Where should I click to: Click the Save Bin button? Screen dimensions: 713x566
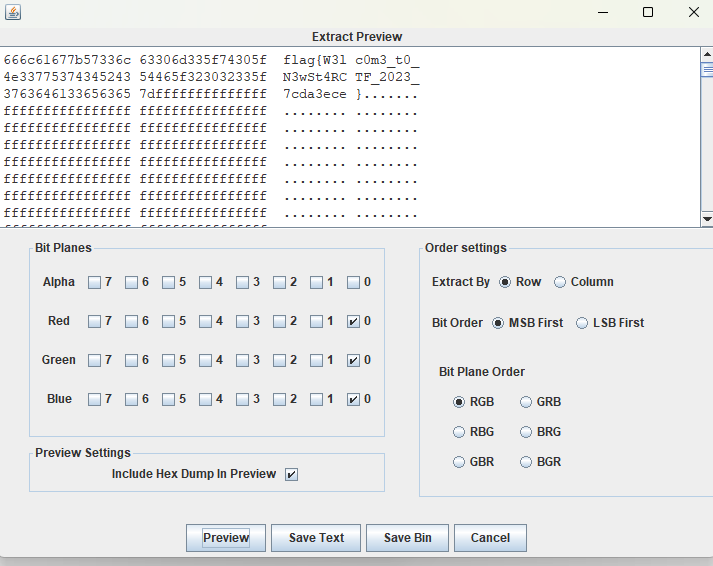(x=407, y=538)
